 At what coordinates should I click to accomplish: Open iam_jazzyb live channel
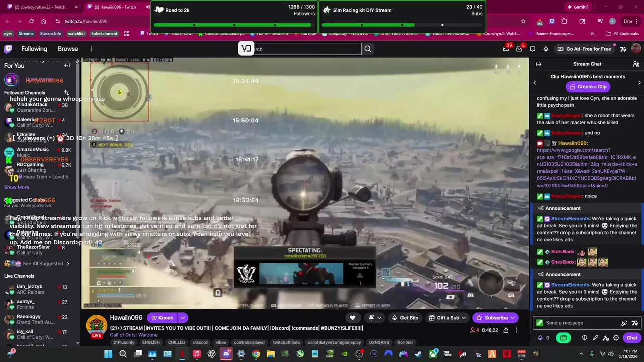tap(39, 289)
